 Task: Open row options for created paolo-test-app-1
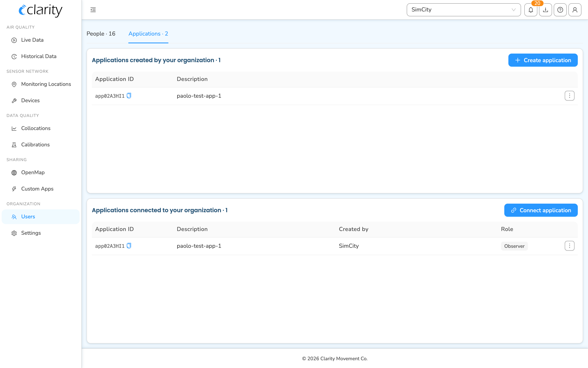569,96
